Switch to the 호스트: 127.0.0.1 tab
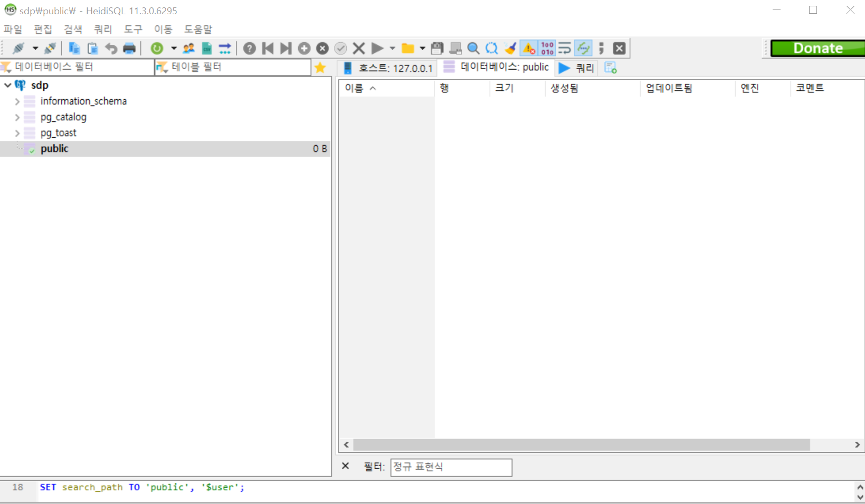The image size is (865, 504). [388, 68]
